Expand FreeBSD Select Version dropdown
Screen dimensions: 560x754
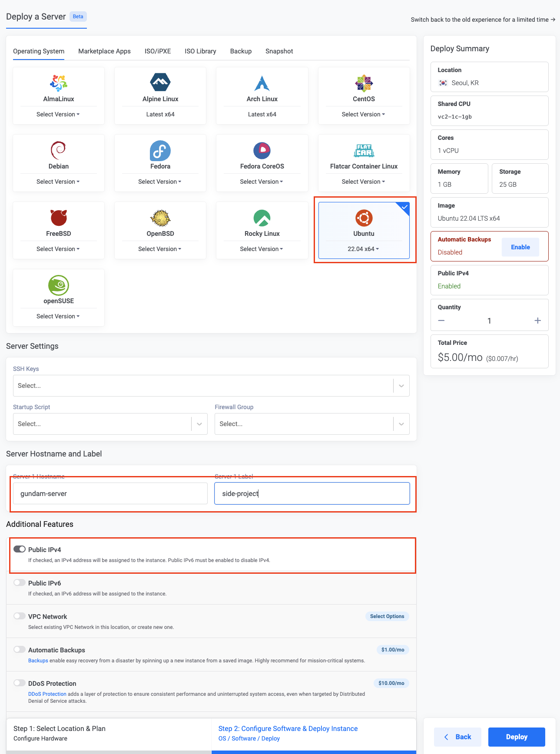(x=58, y=249)
